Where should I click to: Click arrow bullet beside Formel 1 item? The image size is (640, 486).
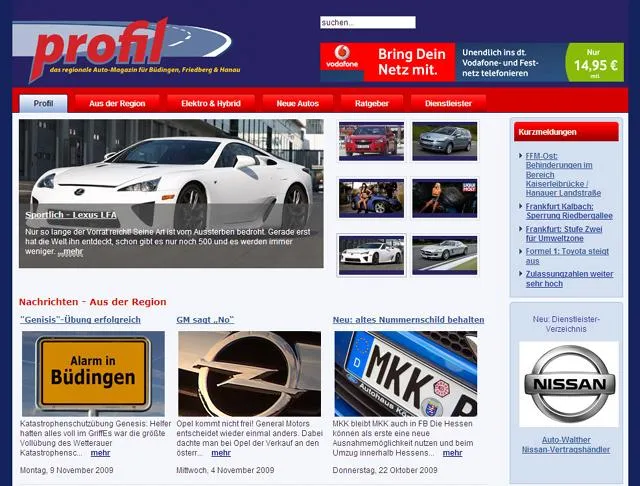click(520, 251)
